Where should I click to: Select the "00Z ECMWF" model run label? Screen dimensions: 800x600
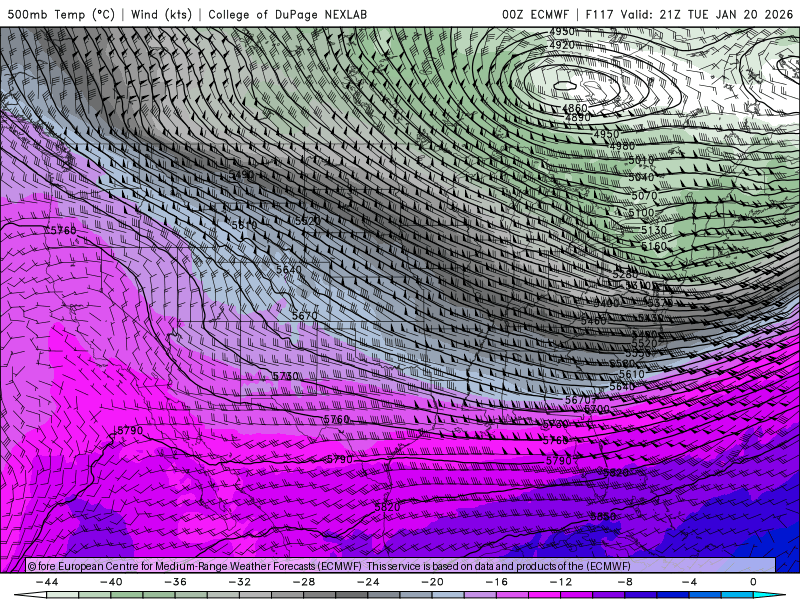[x=535, y=14]
